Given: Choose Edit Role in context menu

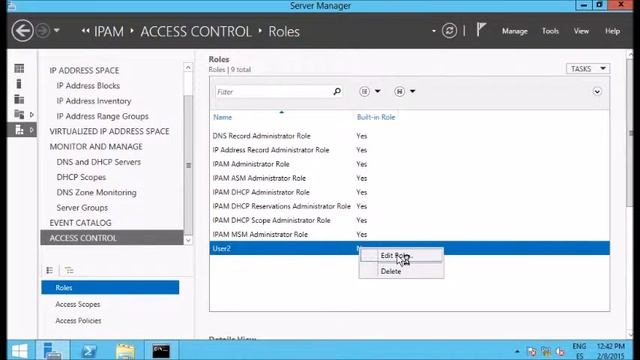Looking at the screenshot, I should tap(401, 256).
